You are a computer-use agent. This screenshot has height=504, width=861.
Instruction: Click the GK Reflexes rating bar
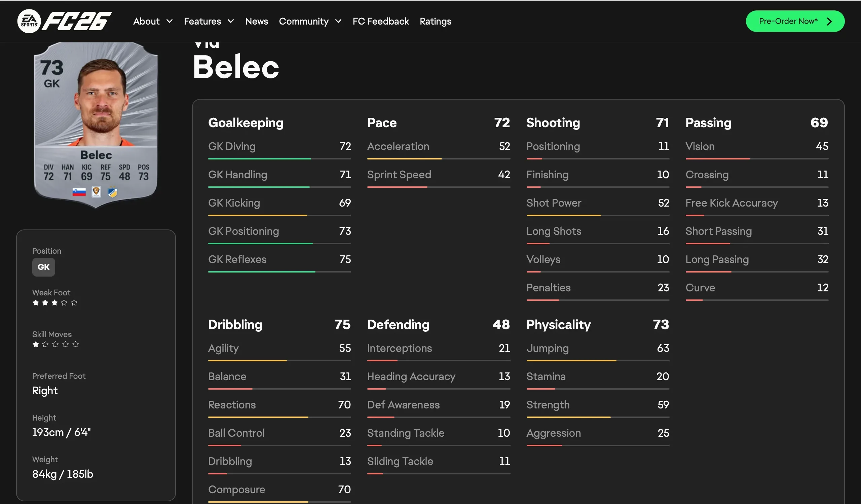coord(279,272)
